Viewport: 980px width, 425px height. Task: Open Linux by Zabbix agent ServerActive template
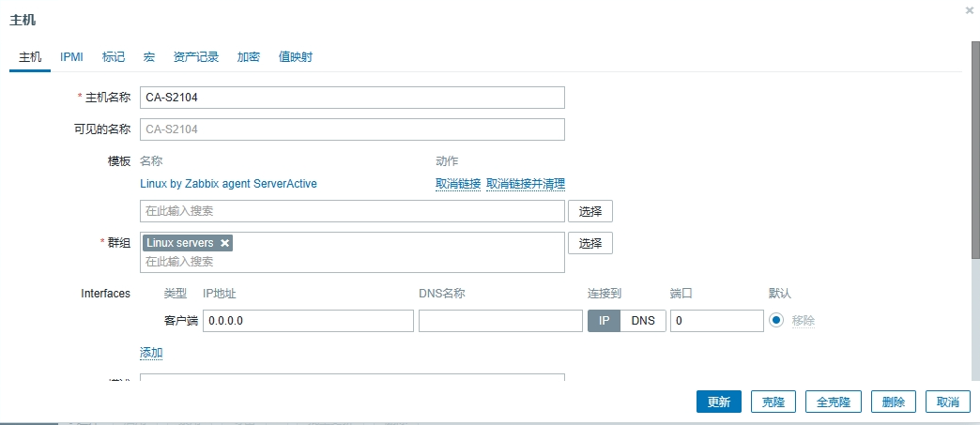(228, 184)
